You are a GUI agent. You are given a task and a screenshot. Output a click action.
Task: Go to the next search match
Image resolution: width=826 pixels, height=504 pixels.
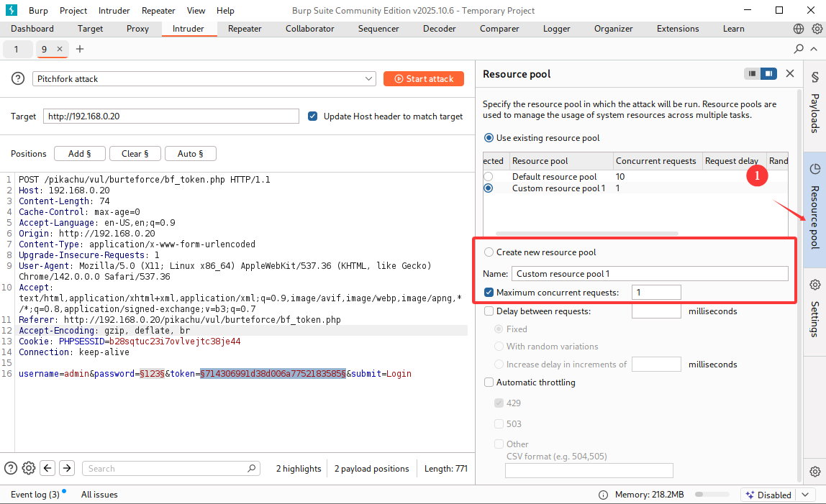[67, 468]
